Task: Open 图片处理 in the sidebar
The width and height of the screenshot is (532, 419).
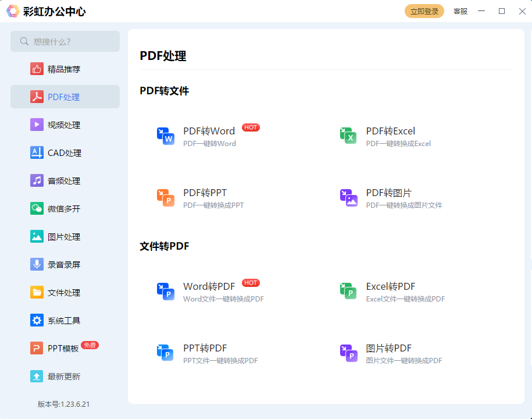Action: point(65,236)
